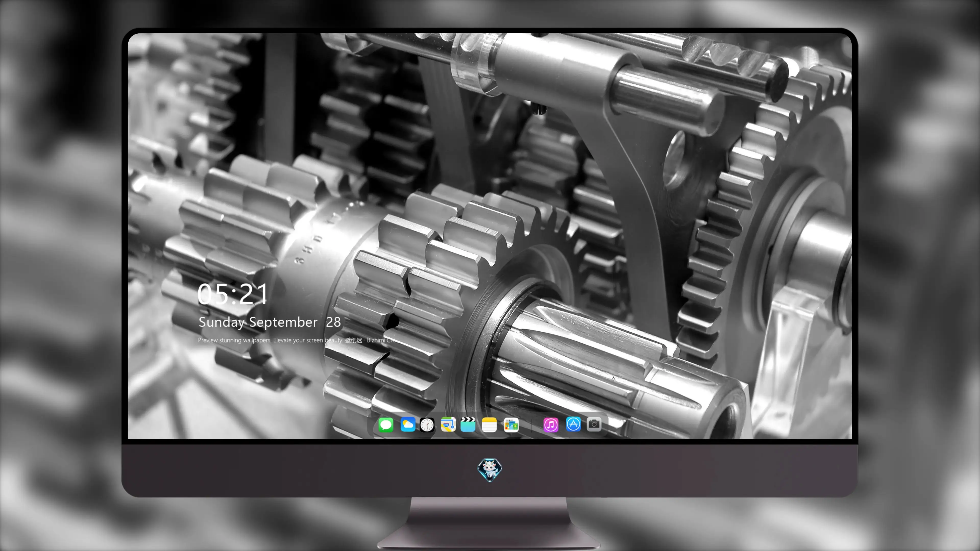Open the Messages app in the dock

(x=386, y=424)
